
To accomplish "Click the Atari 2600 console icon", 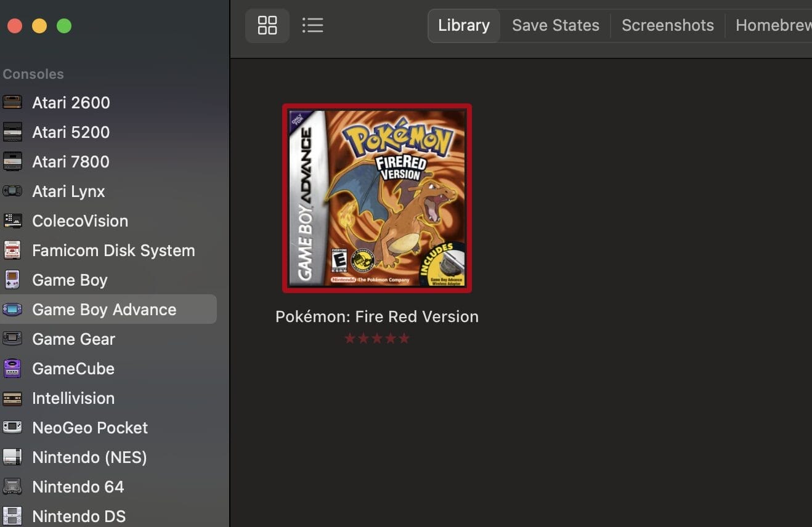I will [x=13, y=102].
